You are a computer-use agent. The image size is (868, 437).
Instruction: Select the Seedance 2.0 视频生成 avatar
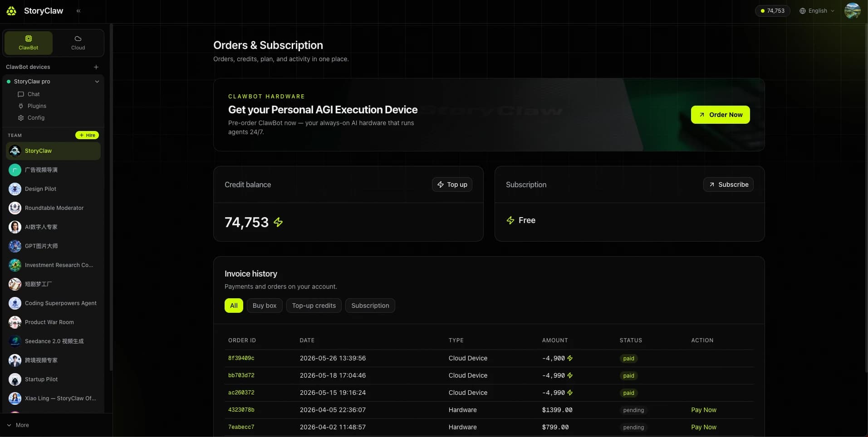15,341
